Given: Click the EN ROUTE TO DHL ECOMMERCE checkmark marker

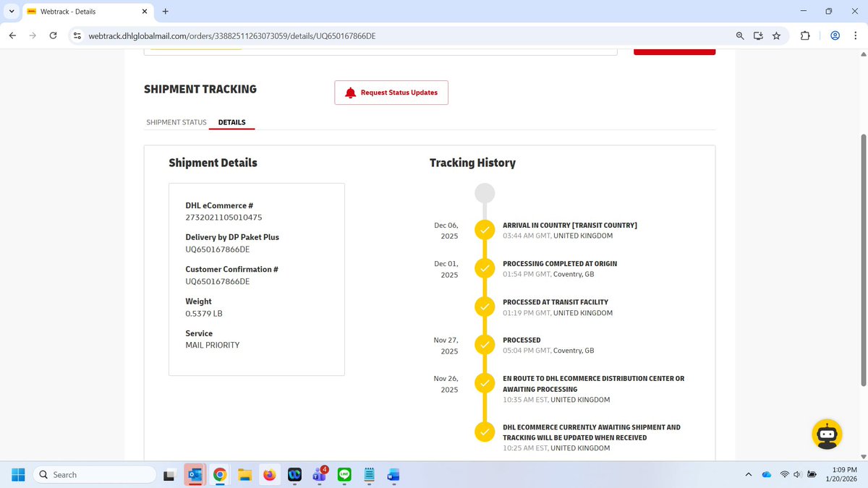Looking at the screenshot, I should click(485, 383).
